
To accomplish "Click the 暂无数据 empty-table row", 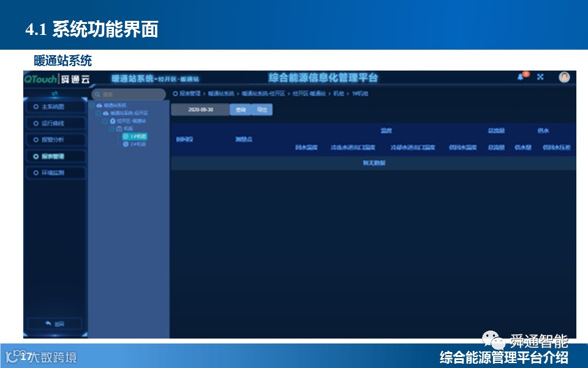I will point(374,163).
